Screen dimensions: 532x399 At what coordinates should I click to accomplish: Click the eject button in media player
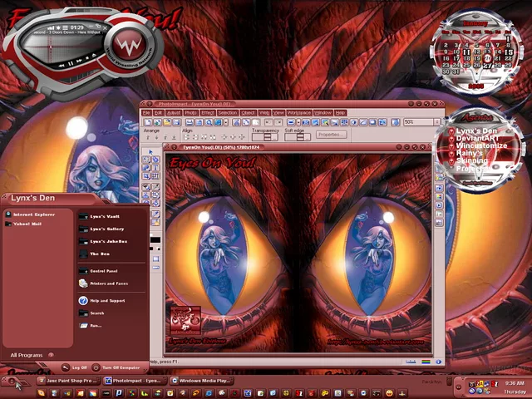tap(94, 56)
